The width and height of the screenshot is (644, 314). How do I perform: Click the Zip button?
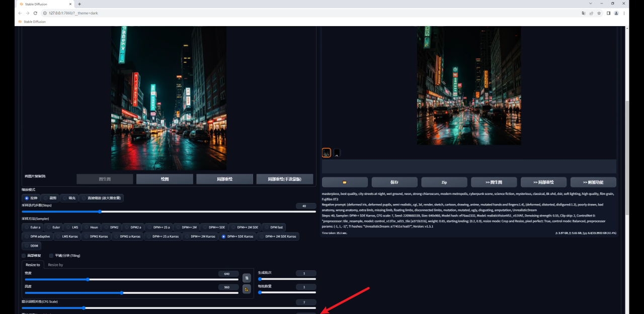click(444, 182)
